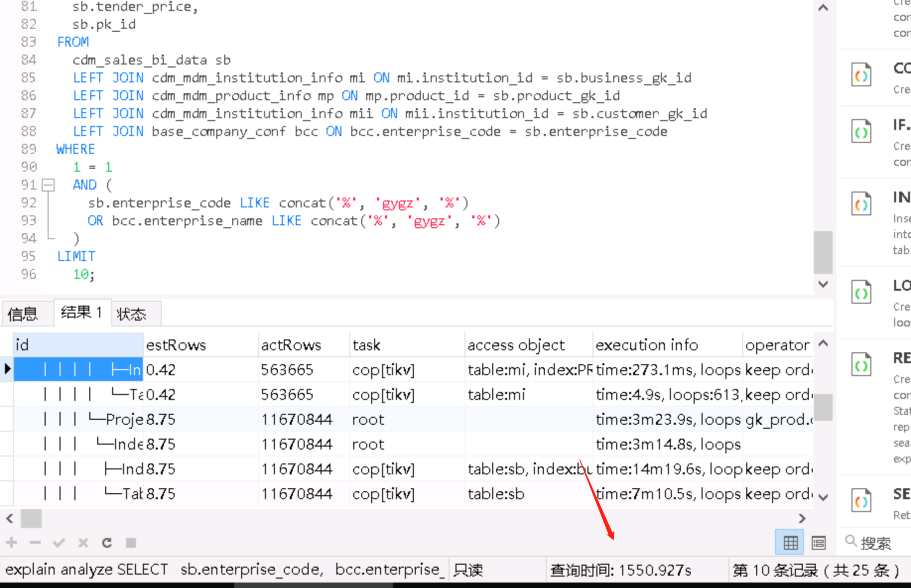Switch to grid view icon

click(x=790, y=542)
